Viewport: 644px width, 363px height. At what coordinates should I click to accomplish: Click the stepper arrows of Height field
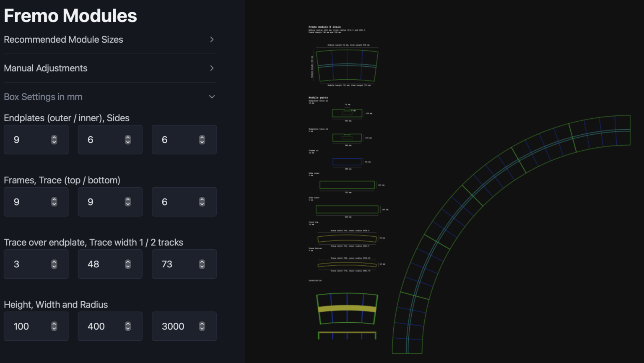coord(54,326)
